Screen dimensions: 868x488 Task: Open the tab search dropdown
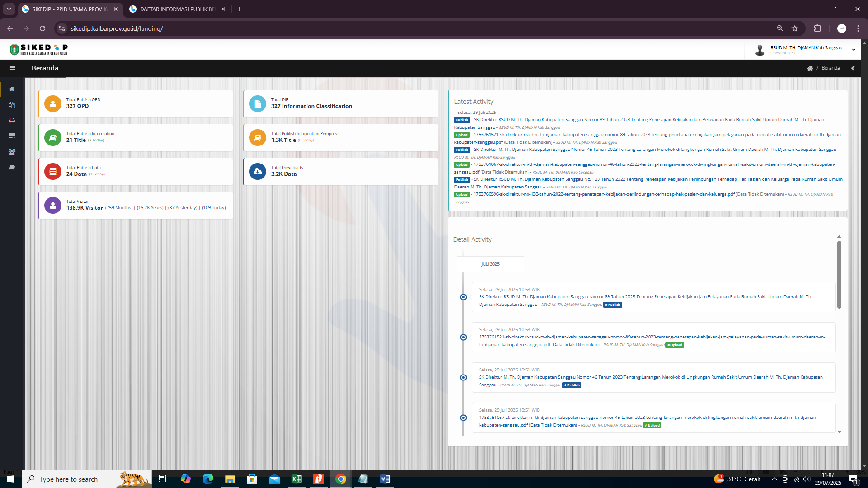click(x=9, y=9)
